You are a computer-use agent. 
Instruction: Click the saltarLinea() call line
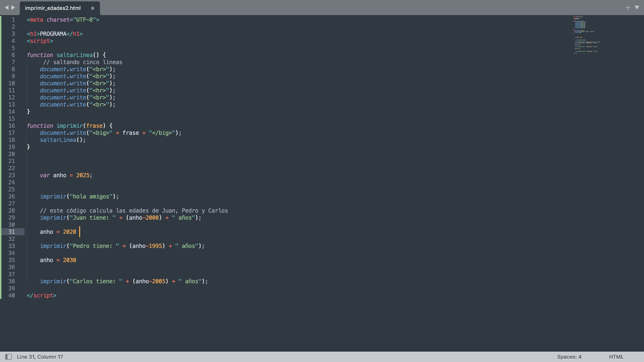63,140
